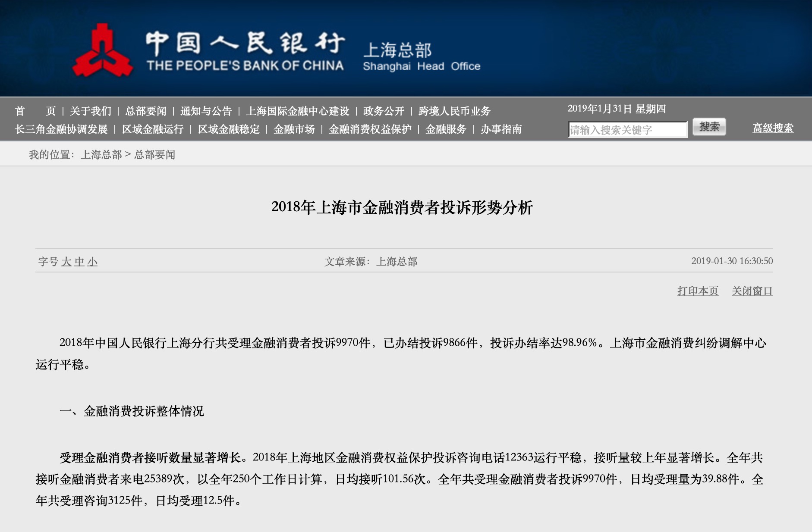Image resolution: width=812 pixels, height=532 pixels.
Task: Open the 高级搜索 advanced search link
Action: click(x=773, y=128)
